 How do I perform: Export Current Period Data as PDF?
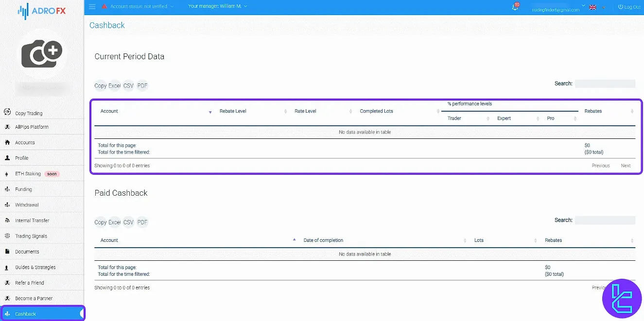142,85
